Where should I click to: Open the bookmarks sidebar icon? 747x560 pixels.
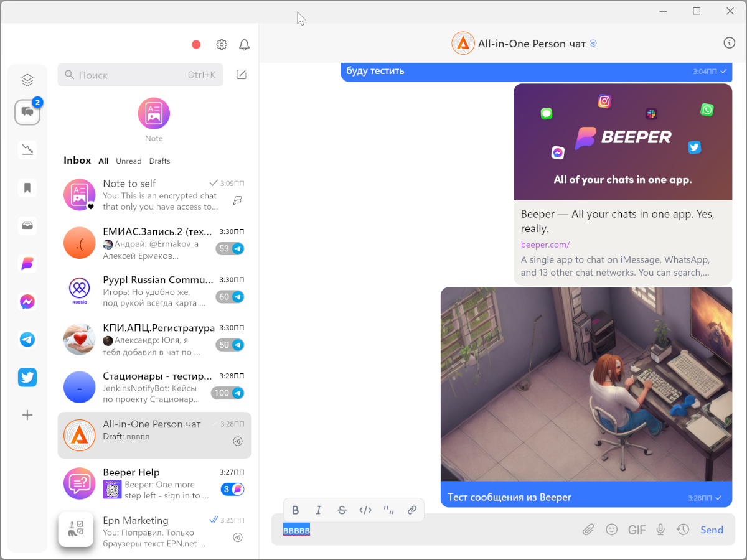point(27,188)
